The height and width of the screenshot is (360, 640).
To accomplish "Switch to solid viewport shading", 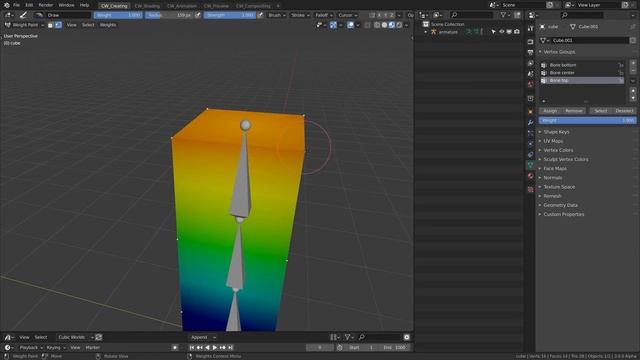I will 384,25.
